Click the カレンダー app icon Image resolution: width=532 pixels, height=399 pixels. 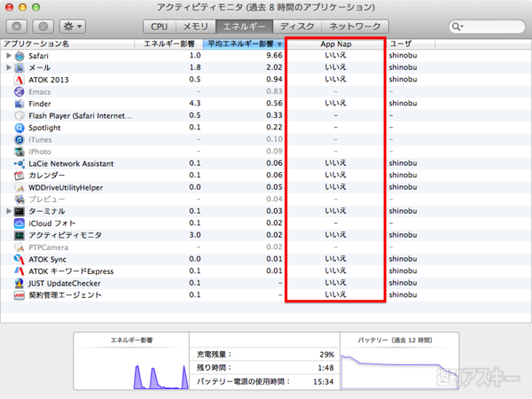coord(20,176)
